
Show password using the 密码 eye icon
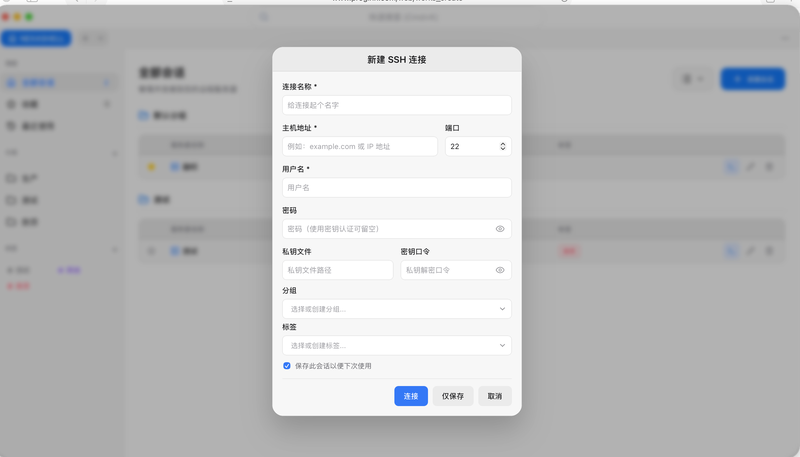[x=500, y=229]
